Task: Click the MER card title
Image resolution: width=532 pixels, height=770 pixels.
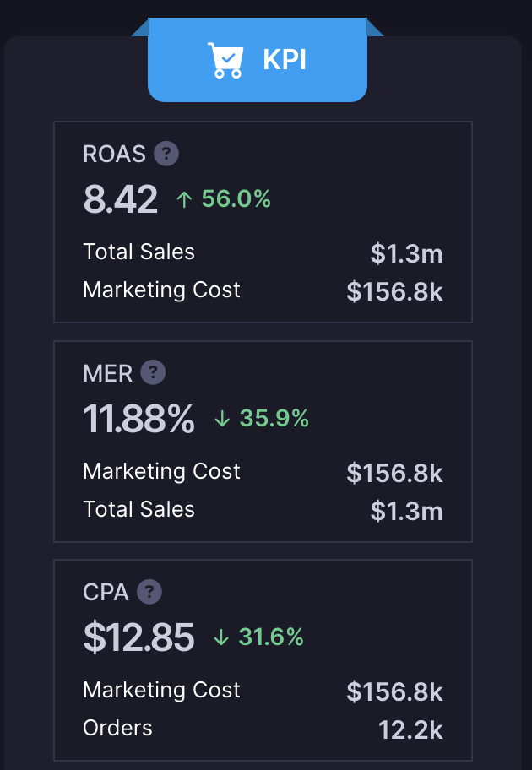Action: tap(107, 373)
